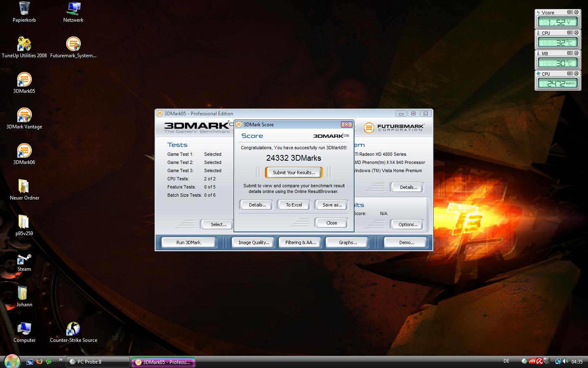Open the DE language bar indicator
588x368 pixels.
pos(506,361)
